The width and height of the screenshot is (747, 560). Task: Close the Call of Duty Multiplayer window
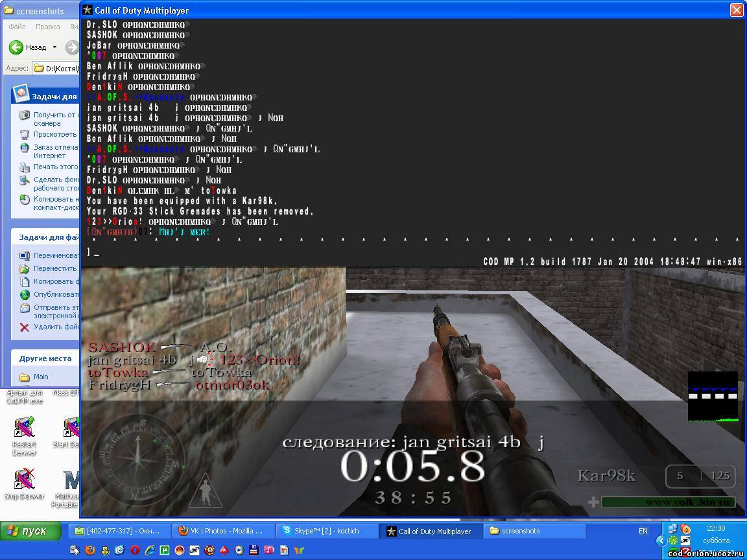[x=737, y=10]
